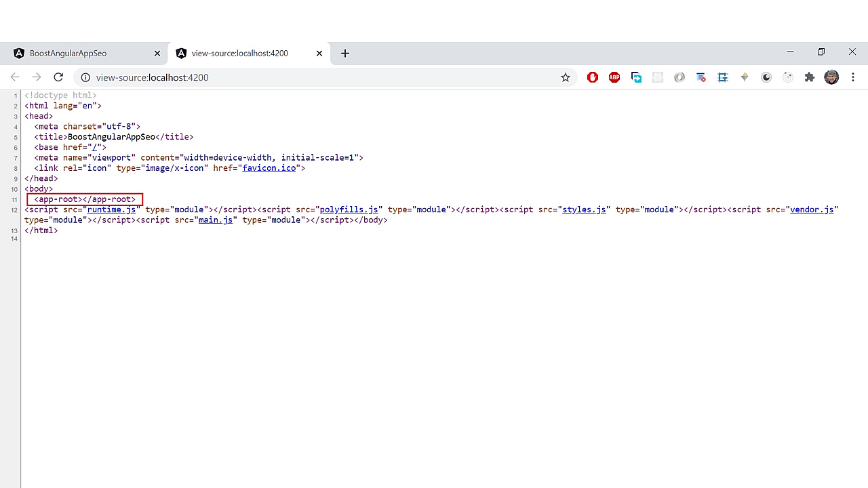Image resolution: width=868 pixels, height=488 pixels.
Task: Reload the current page
Action: [58, 77]
